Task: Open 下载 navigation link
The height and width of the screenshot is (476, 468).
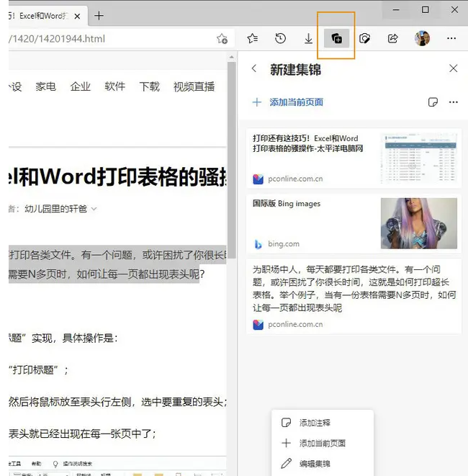Action: point(149,86)
